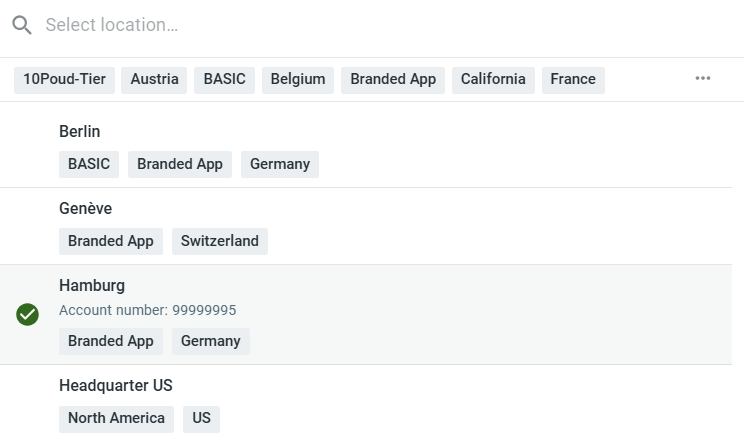
Task: Click the search magnifier icon
Action: (x=22, y=25)
